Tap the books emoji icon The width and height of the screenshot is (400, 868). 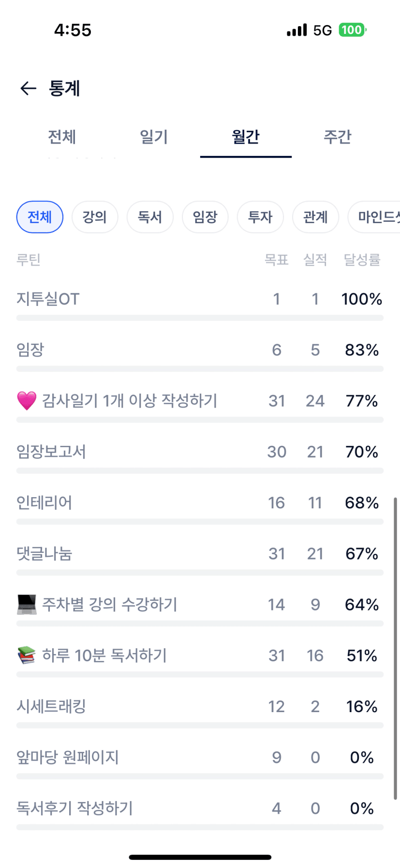pyautogui.click(x=27, y=655)
